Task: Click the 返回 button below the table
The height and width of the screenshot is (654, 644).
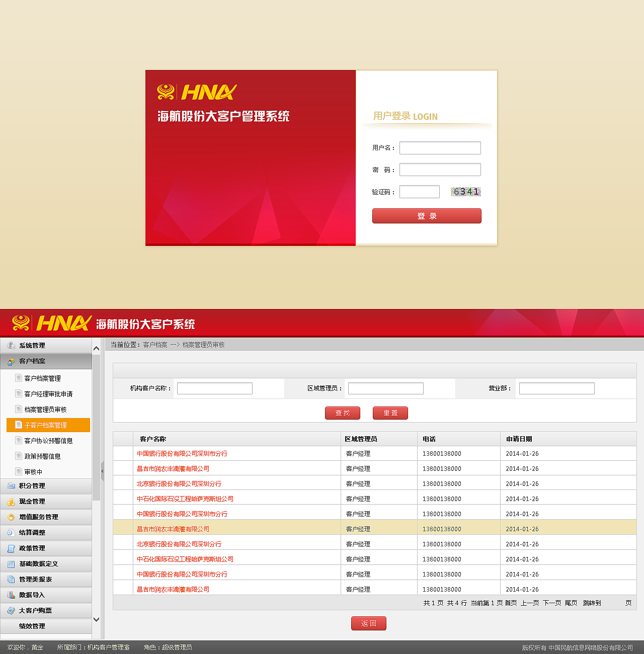Action: coord(369,623)
